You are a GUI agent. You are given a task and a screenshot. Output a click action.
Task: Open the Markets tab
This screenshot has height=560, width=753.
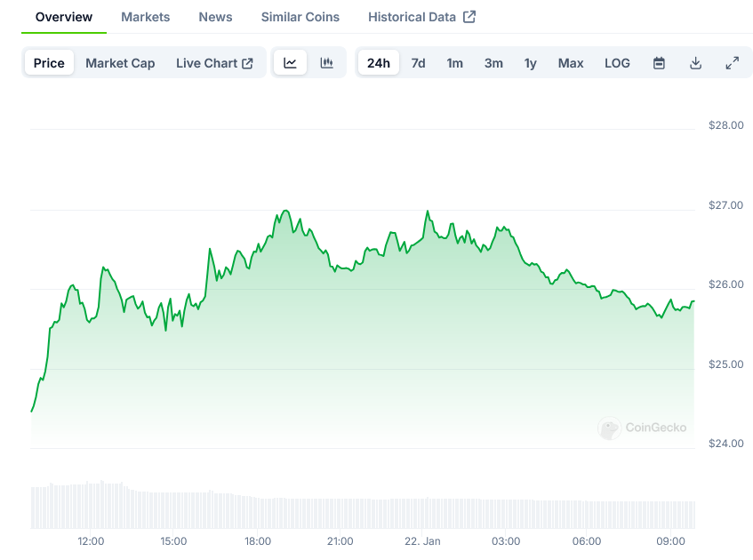(145, 17)
